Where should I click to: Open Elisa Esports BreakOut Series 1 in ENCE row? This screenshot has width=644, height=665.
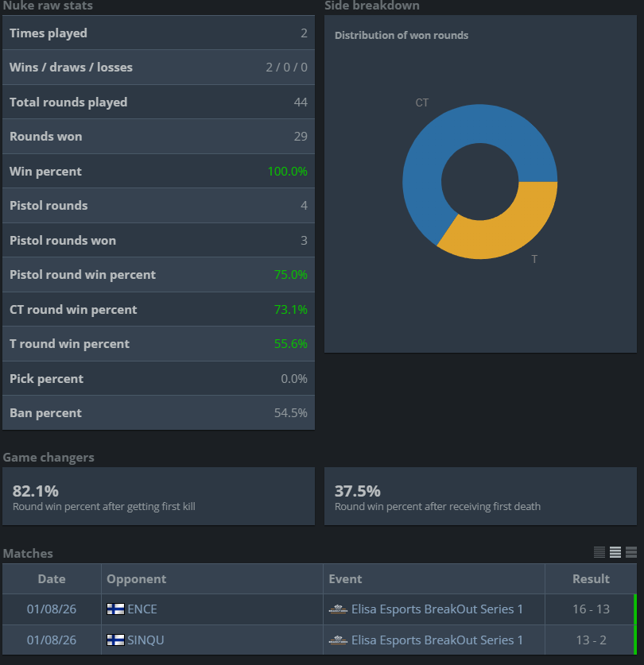437,609
